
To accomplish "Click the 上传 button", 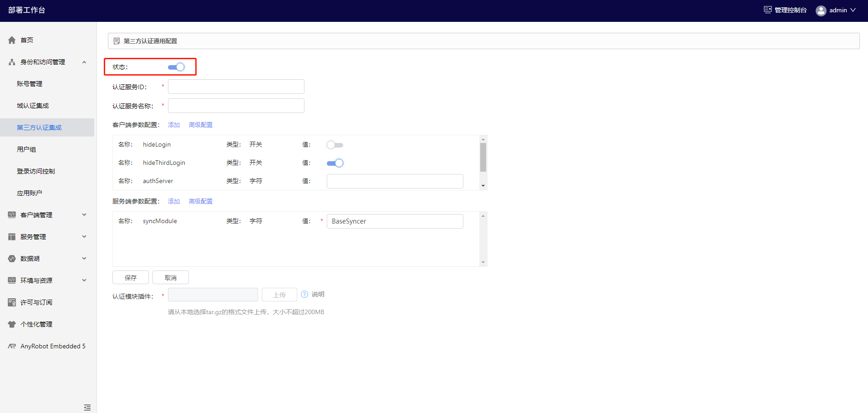I will coord(279,295).
